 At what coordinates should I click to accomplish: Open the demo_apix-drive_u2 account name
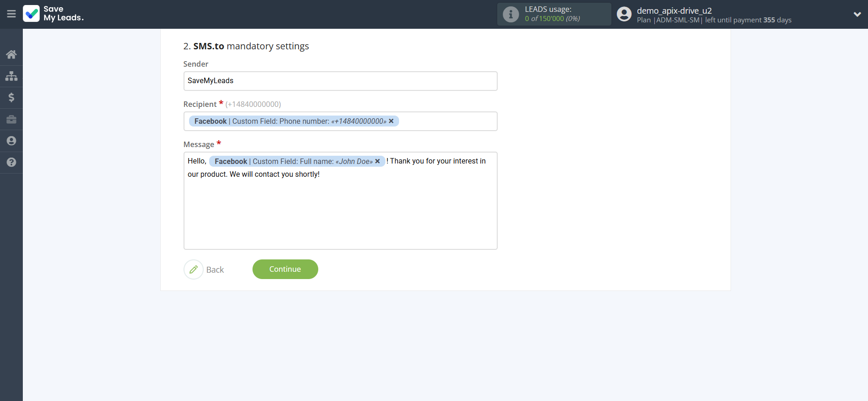pyautogui.click(x=674, y=11)
